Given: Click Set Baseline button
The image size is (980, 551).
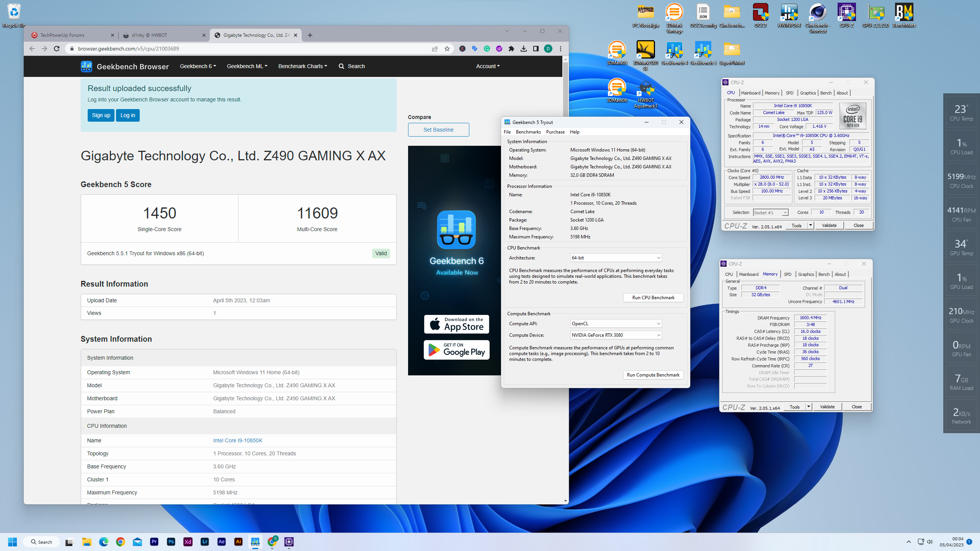Looking at the screenshot, I should point(438,130).
